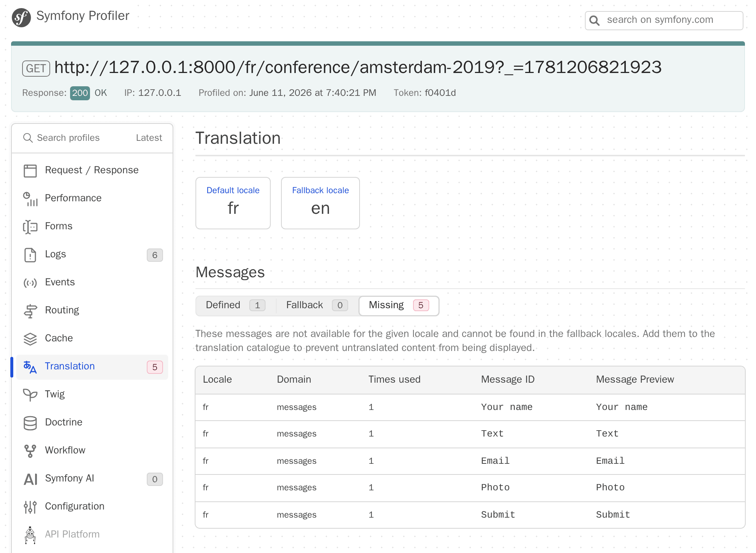This screenshot has width=756, height=553.
Task: Select the Translation menu entry
Action: point(92,367)
